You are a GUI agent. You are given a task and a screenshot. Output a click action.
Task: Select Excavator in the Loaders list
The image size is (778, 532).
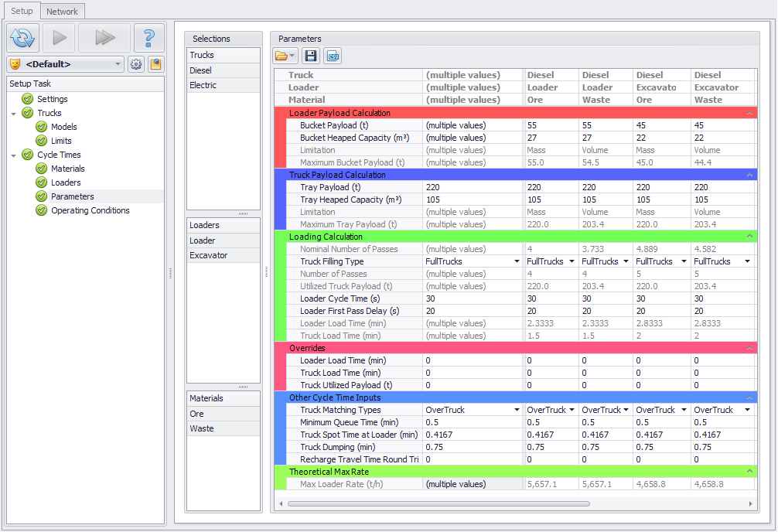(209, 255)
